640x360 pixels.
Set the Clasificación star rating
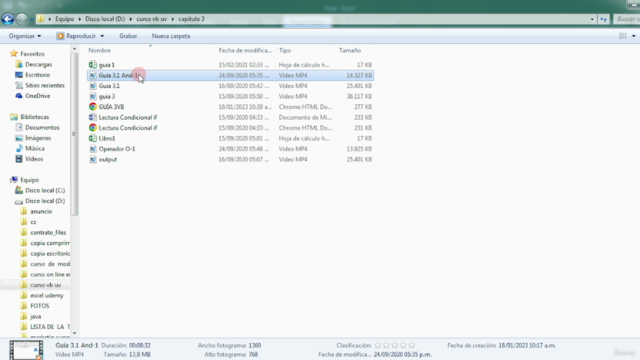coord(395,345)
